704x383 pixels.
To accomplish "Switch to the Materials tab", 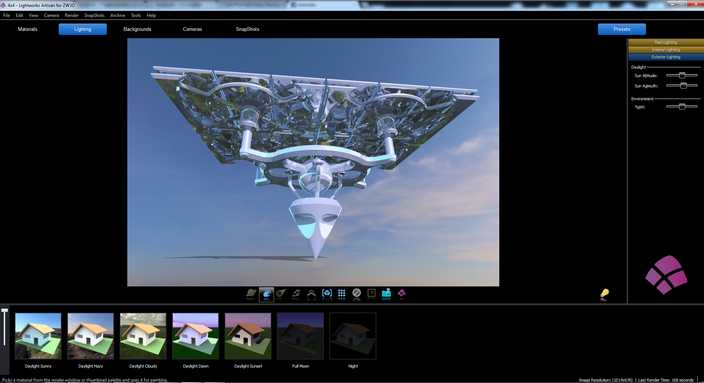I will [27, 29].
